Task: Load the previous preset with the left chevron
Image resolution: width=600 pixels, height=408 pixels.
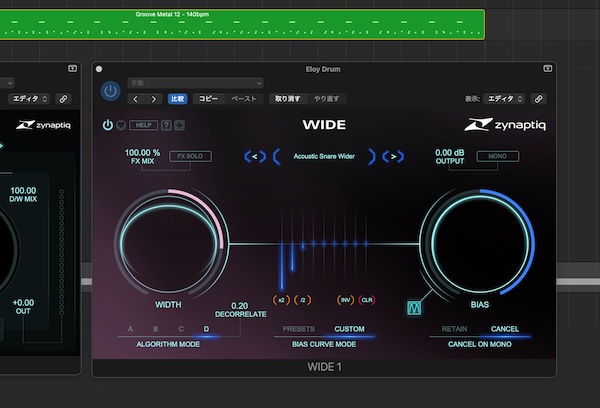Action: 255,157
